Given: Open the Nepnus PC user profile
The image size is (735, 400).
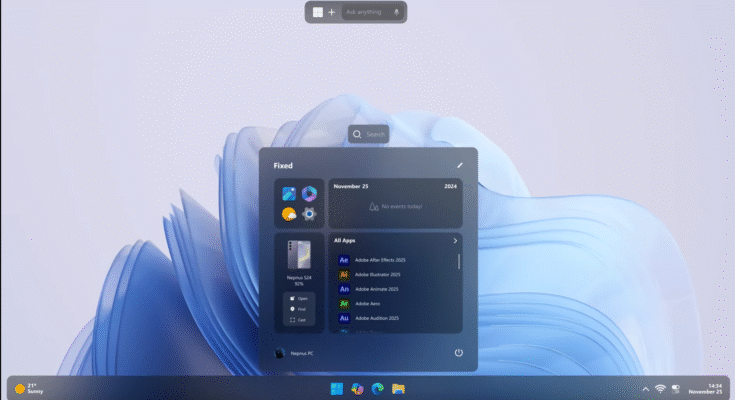Looking at the screenshot, I should (x=294, y=353).
